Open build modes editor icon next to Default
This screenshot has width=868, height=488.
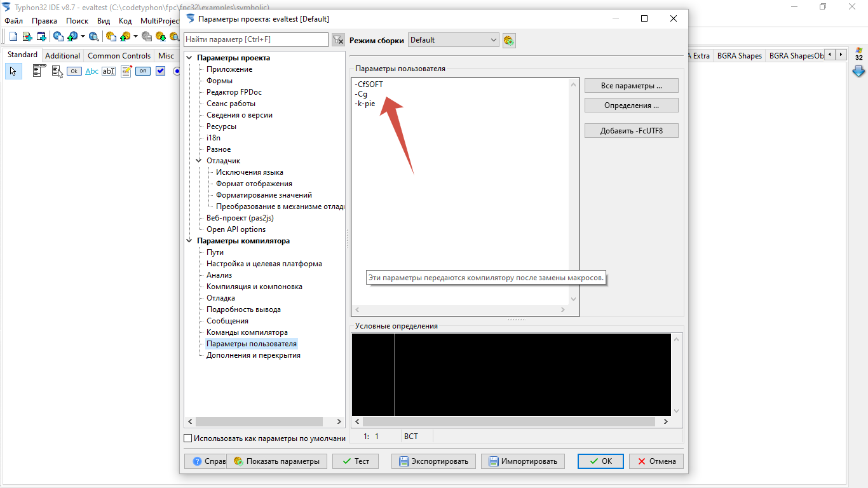click(x=508, y=40)
